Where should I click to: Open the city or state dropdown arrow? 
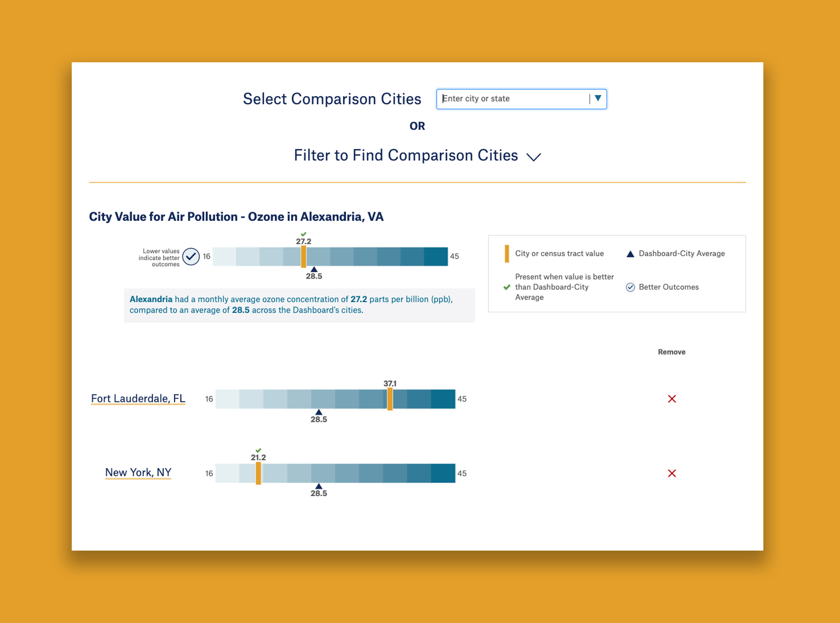click(x=598, y=98)
